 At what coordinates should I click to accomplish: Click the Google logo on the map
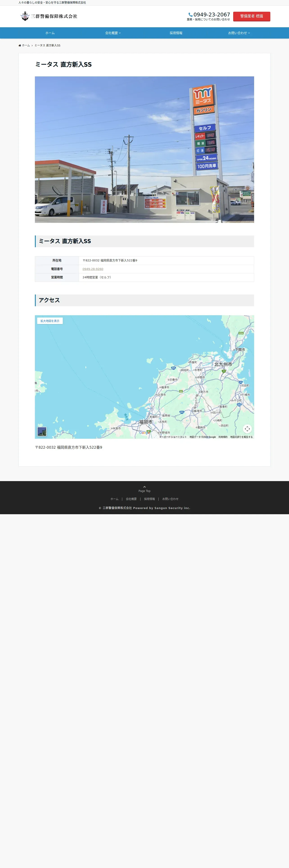click(x=145, y=433)
